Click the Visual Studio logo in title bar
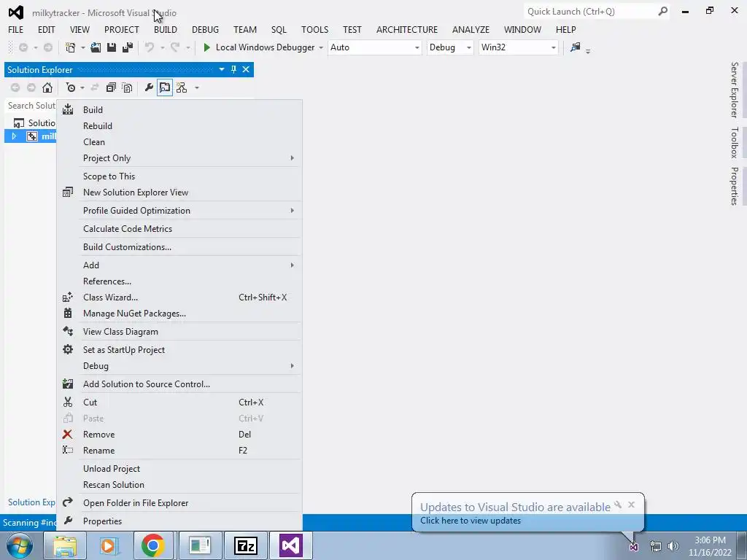This screenshot has width=747, height=560. pyautogui.click(x=16, y=12)
